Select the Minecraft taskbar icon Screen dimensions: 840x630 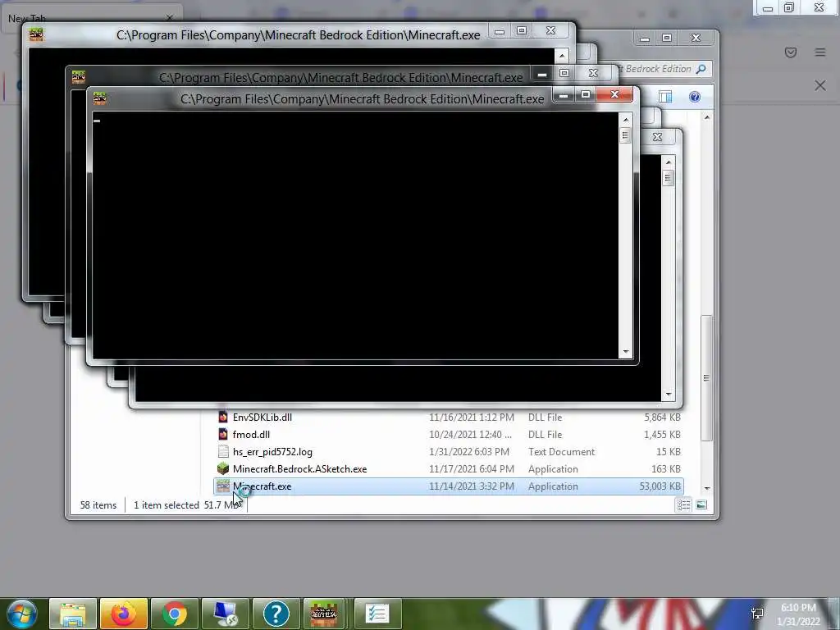pyautogui.click(x=324, y=614)
